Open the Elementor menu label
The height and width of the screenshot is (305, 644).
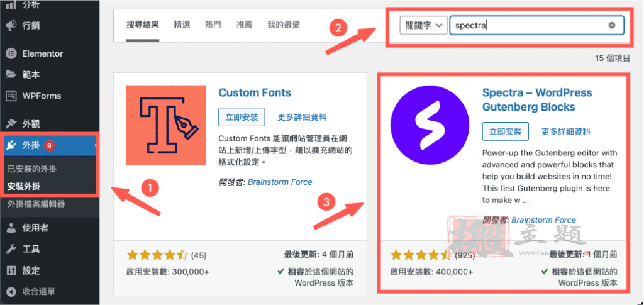(43, 53)
